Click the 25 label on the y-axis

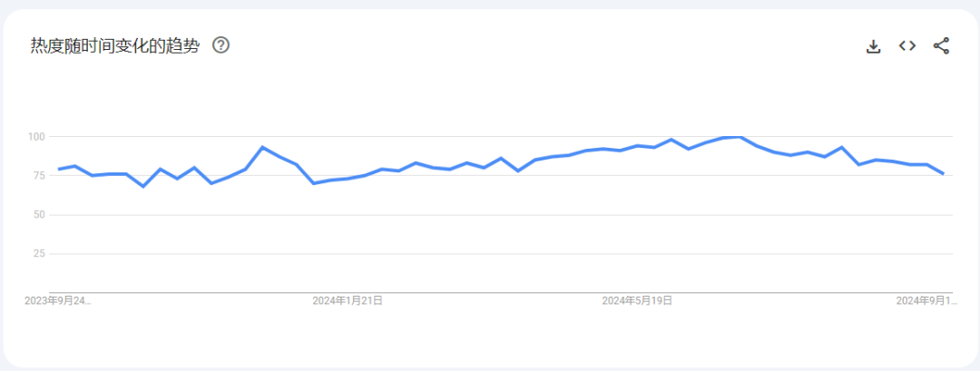[x=38, y=254]
